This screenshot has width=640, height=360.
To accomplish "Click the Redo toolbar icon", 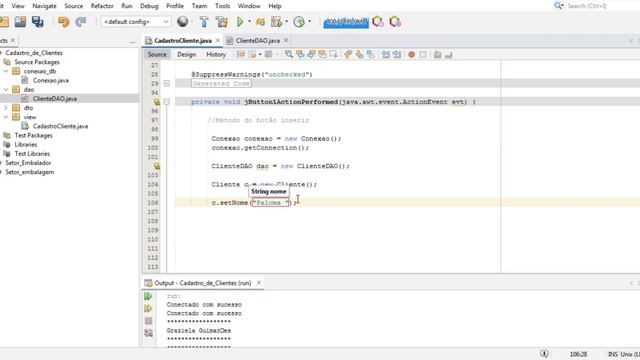I will point(81,22).
